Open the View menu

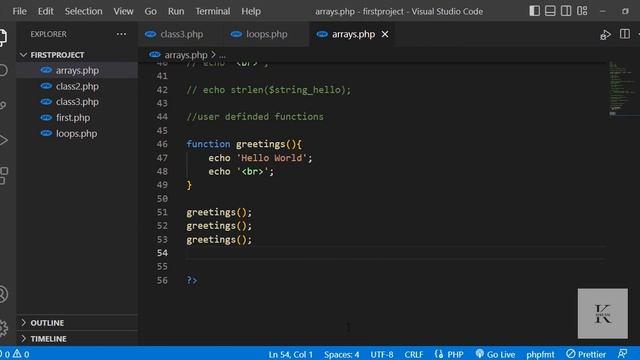tap(123, 11)
